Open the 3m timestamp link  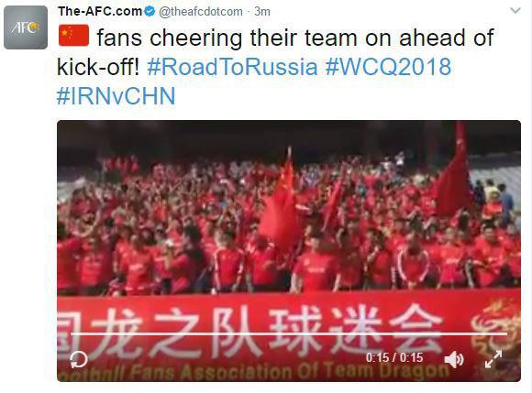(262, 12)
